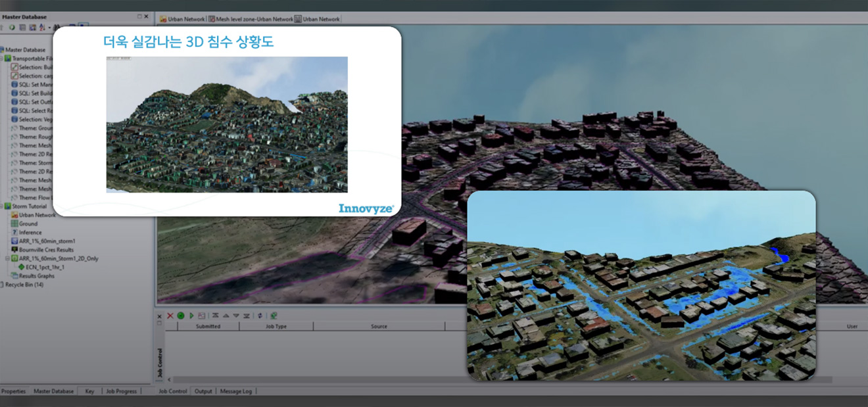This screenshot has height=407, width=868.
Task: Open the Recycle Bin (14) node
Action: click(21, 285)
